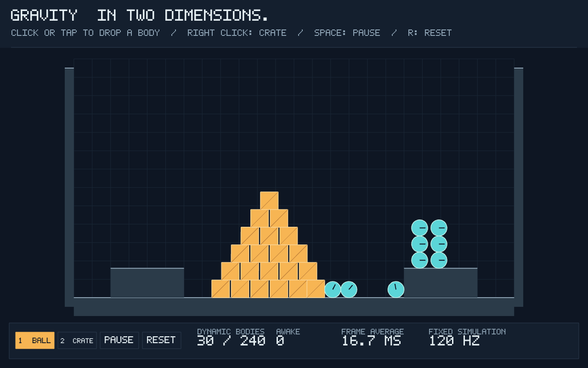Click the top-left ball of the ball stack
Image resolution: width=588 pixels, height=368 pixels.
click(419, 228)
